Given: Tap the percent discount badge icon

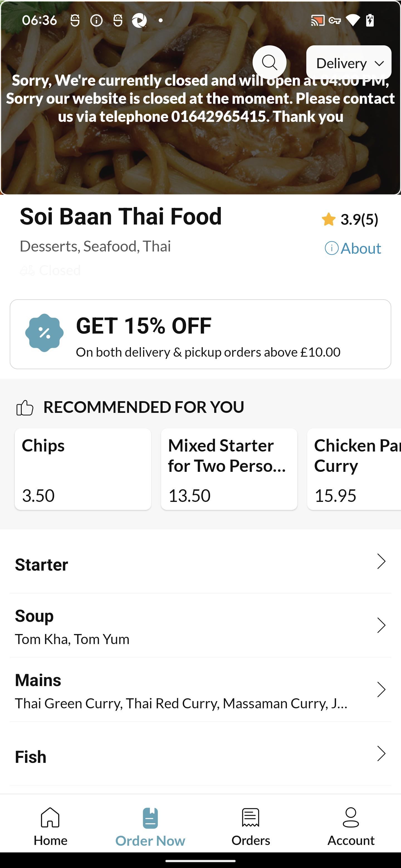Looking at the screenshot, I should 45,333.
